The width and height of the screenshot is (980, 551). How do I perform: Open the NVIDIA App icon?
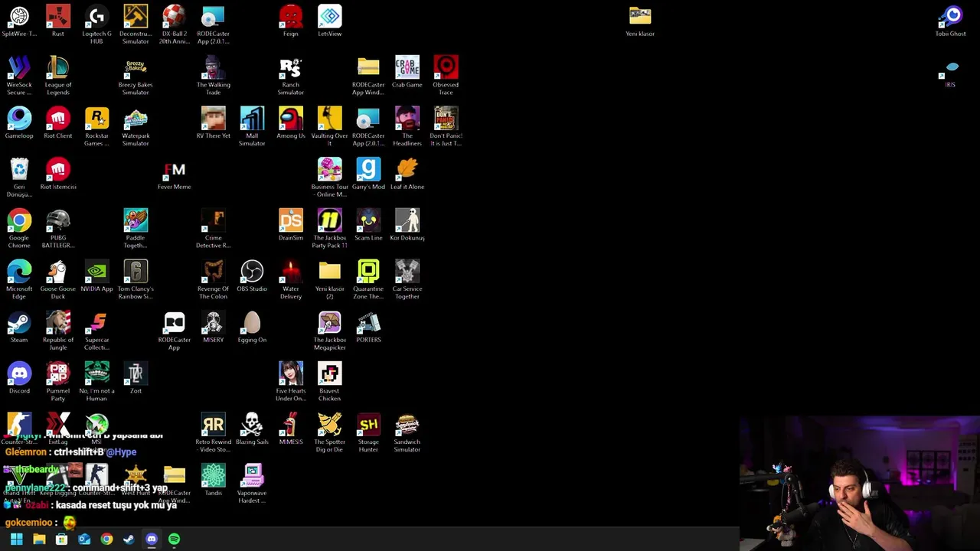click(x=96, y=276)
